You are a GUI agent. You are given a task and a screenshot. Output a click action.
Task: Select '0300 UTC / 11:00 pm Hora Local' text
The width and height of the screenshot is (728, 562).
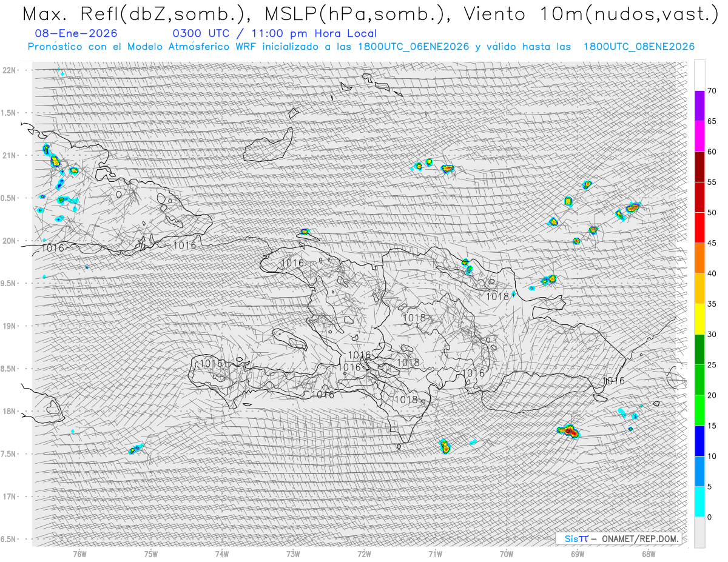pyautogui.click(x=274, y=33)
